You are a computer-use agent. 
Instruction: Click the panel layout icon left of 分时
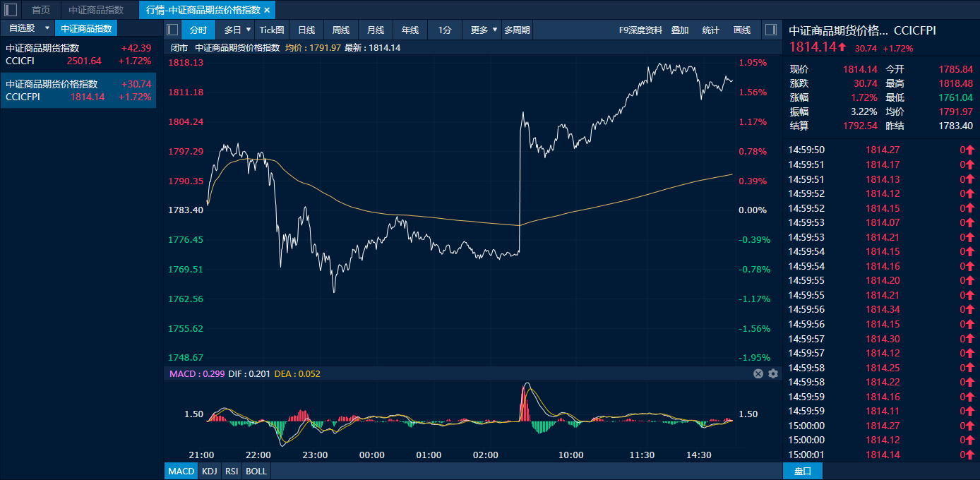coord(171,30)
